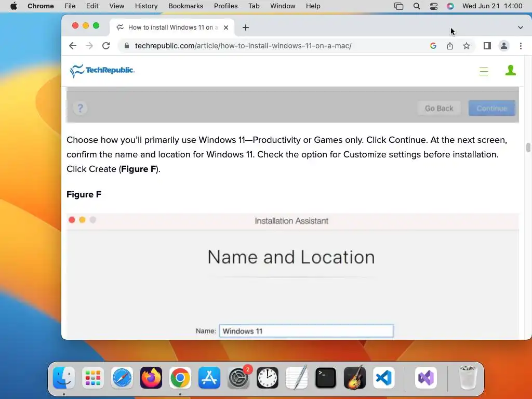
Task: Toggle Chrome side panel
Action: coord(487,46)
